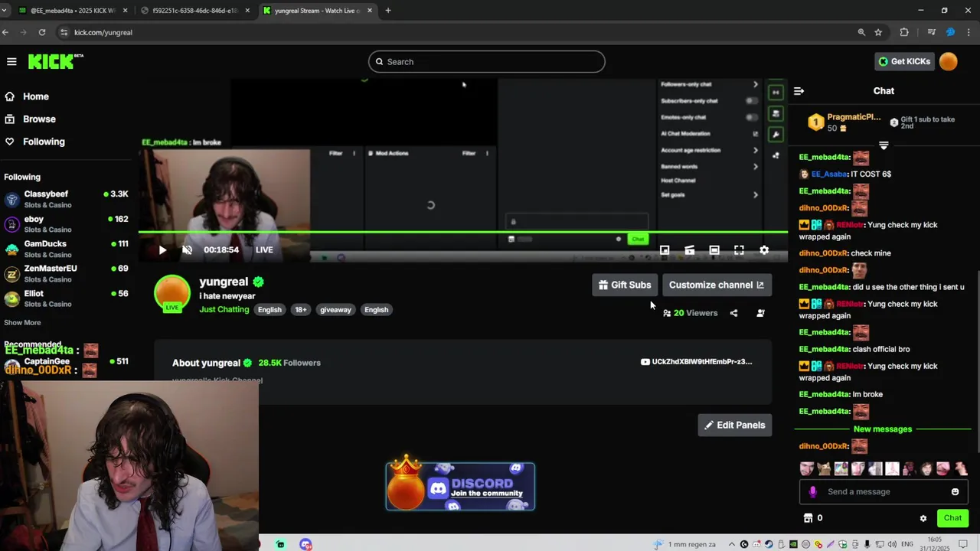Click the user icon beside share

(760, 313)
